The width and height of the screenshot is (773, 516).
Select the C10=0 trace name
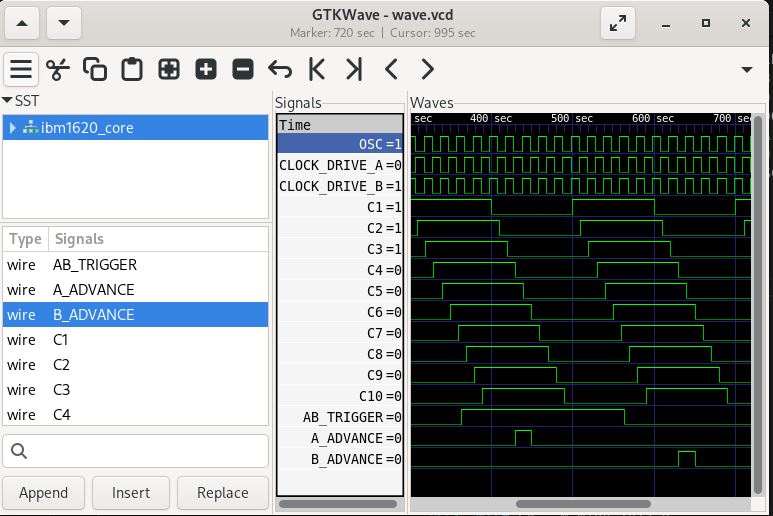click(340, 396)
